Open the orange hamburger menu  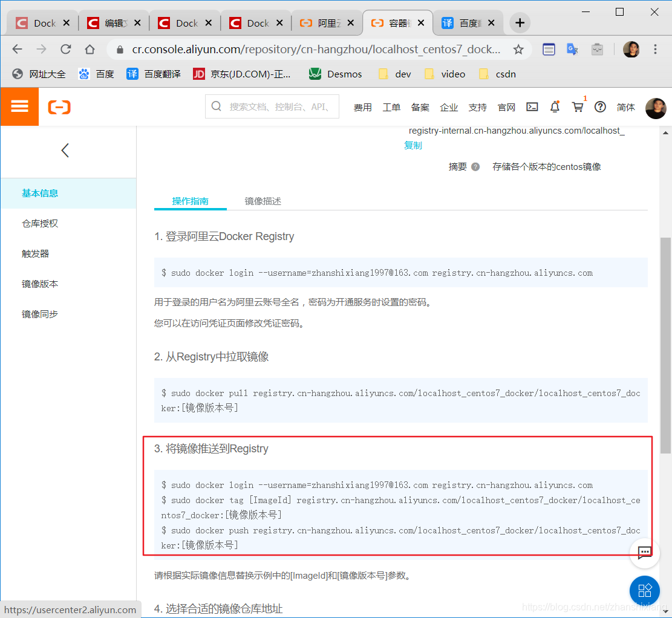click(20, 106)
